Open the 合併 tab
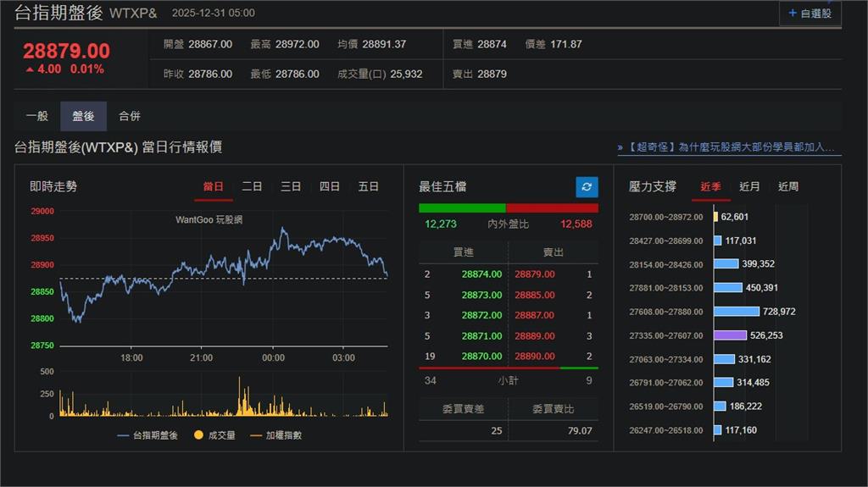Viewport: 868px width, 487px height. 130,116
